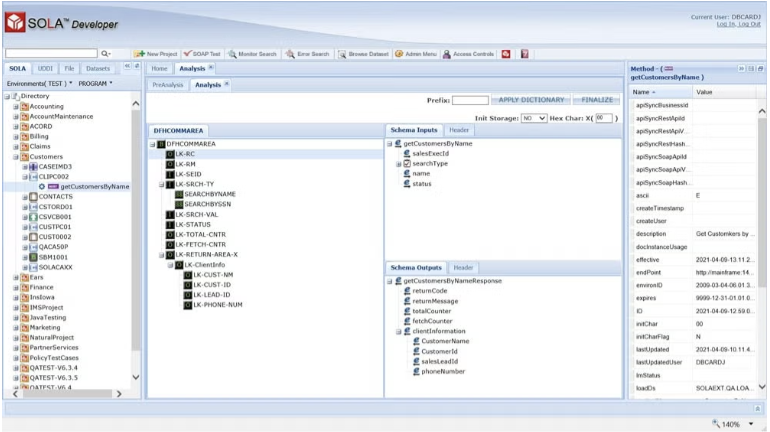Click the search magnifier icon
The height and width of the screenshot is (432, 770).
point(105,54)
